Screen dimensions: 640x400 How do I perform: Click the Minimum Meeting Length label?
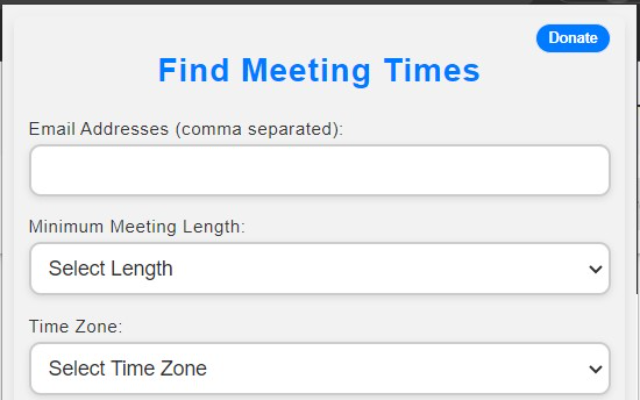pyautogui.click(x=137, y=227)
